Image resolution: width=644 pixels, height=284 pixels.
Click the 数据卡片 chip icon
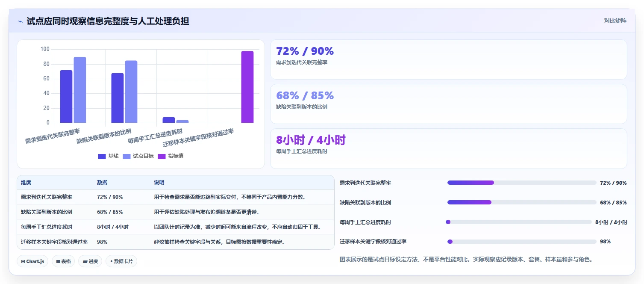111,261
